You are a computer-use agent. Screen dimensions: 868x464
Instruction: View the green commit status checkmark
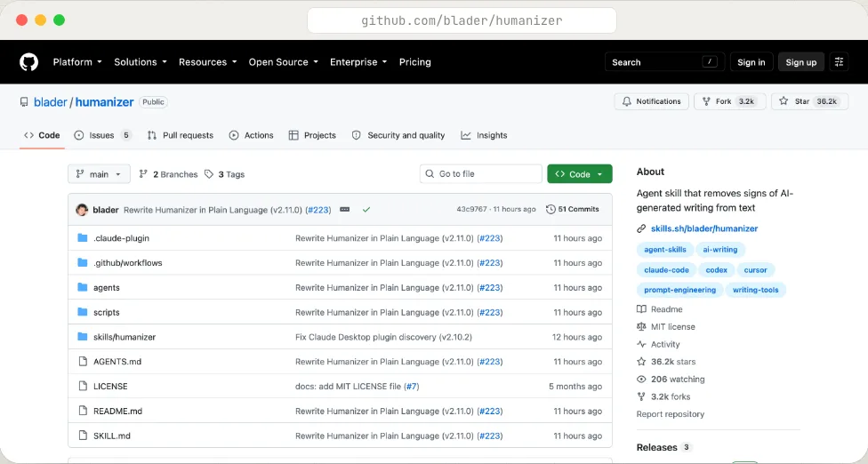(366, 210)
